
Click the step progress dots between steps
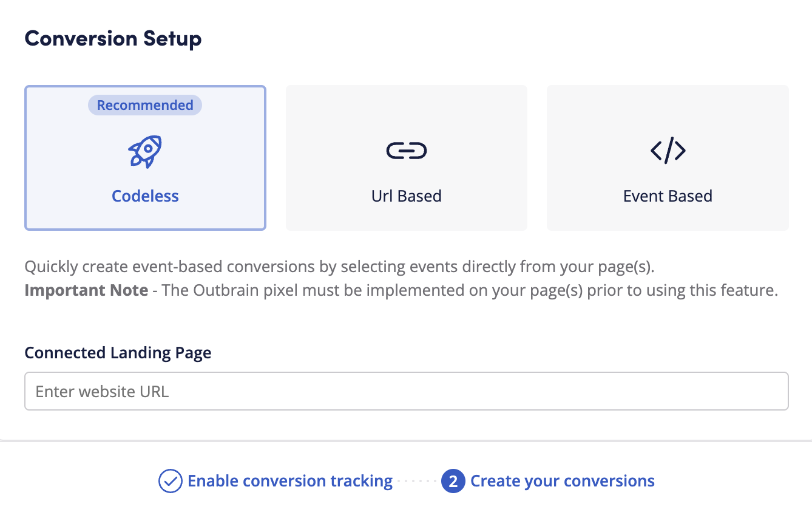point(417,480)
